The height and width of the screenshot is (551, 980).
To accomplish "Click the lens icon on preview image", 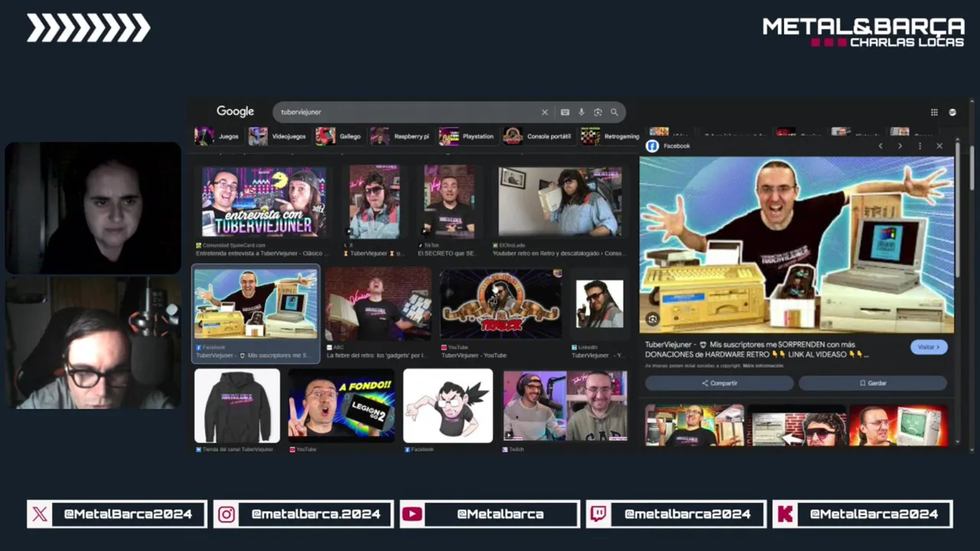I will coord(652,319).
